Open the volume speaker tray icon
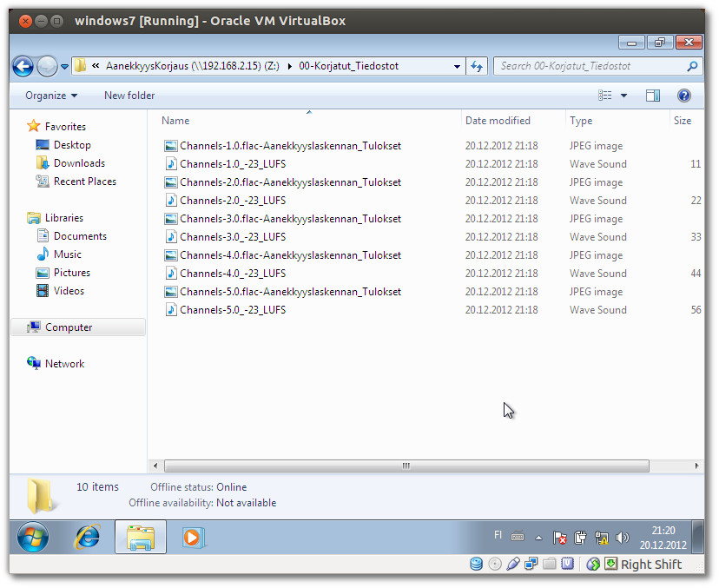This screenshot has height=588, width=719. [x=623, y=537]
